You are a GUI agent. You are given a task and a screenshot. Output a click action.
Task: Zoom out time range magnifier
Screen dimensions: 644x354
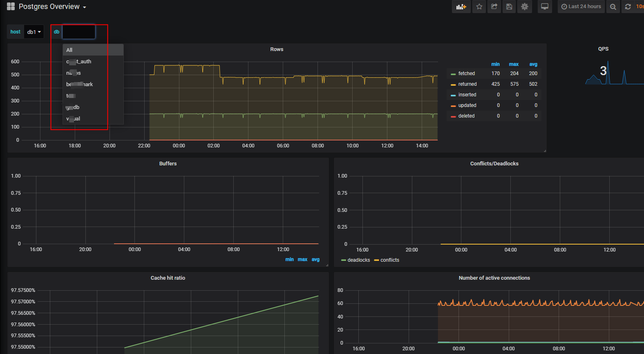click(x=613, y=7)
